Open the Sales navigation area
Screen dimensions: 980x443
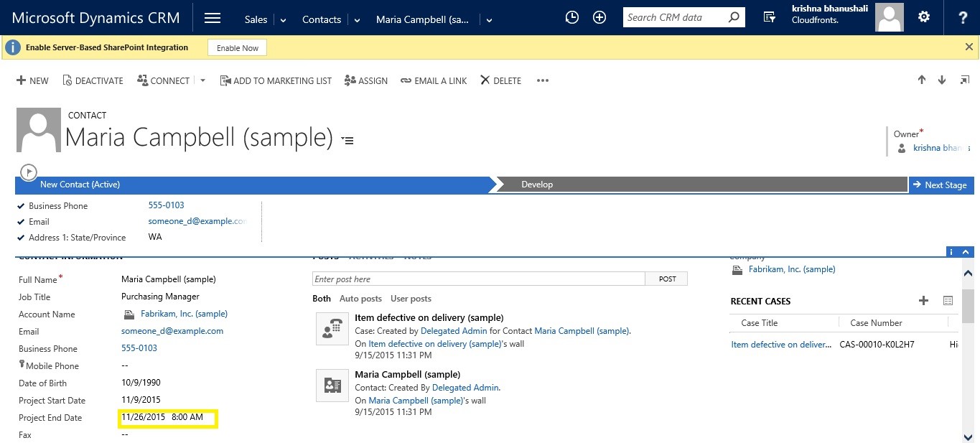coord(256,19)
